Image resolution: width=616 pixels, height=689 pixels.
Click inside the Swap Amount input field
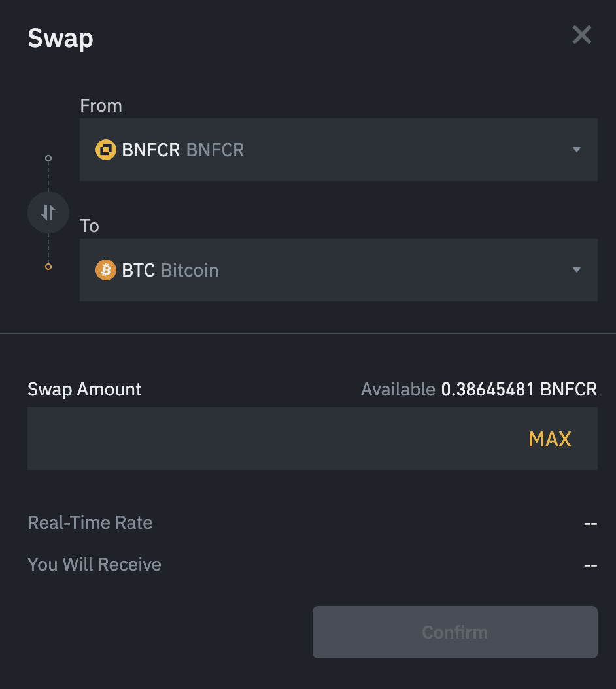pyautogui.click(x=262, y=439)
